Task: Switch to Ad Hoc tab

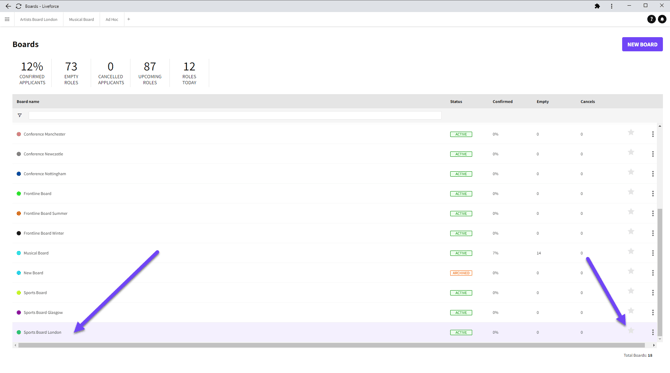Action: [112, 19]
